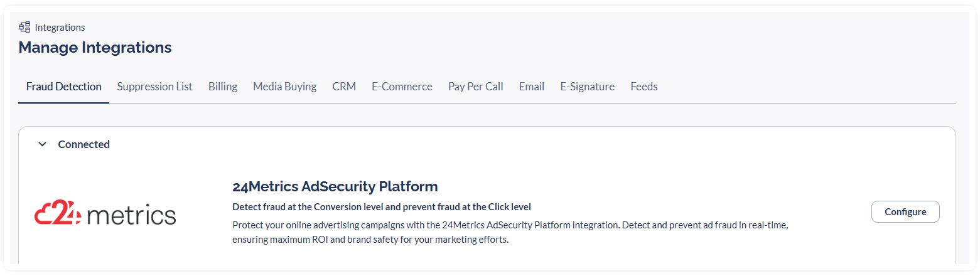Open the Billing tab
The width and height of the screenshot is (980, 276).
click(223, 87)
